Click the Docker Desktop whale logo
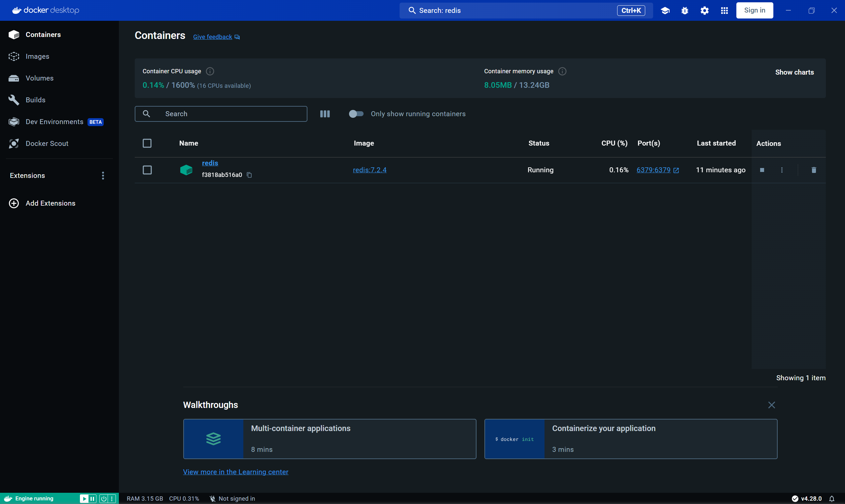 17,10
